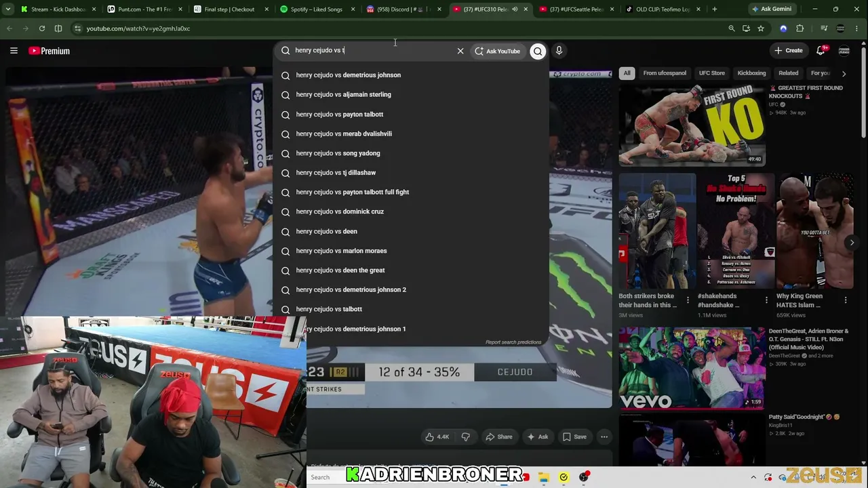Image resolution: width=868 pixels, height=488 pixels.
Task: Pick suggestion 'henry cejudo vs merab dvalishvili'
Action: coord(411,134)
